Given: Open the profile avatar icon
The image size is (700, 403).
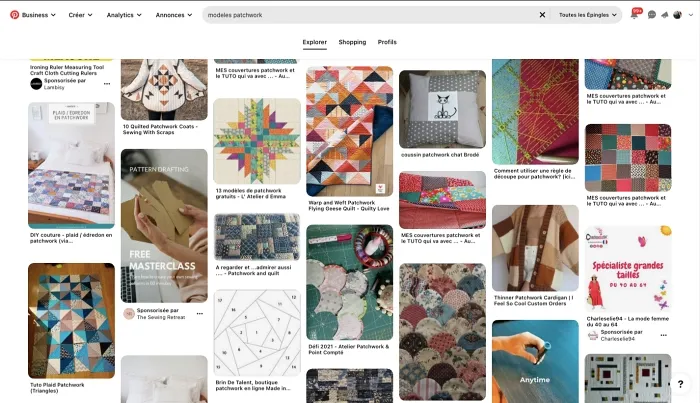Looking at the screenshot, I should (x=677, y=15).
